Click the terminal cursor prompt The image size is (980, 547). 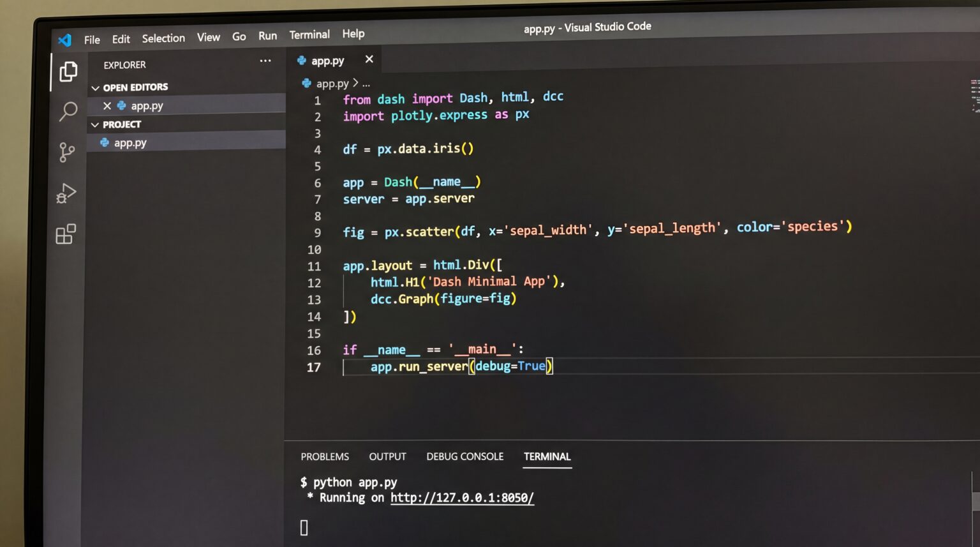pyautogui.click(x=304, y=528)
